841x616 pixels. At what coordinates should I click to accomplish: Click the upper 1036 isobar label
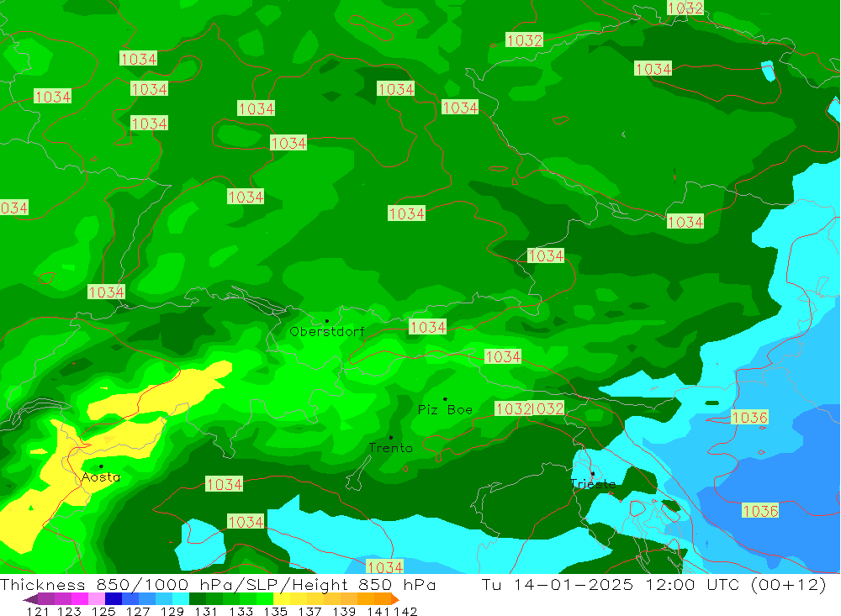(749, 418)
